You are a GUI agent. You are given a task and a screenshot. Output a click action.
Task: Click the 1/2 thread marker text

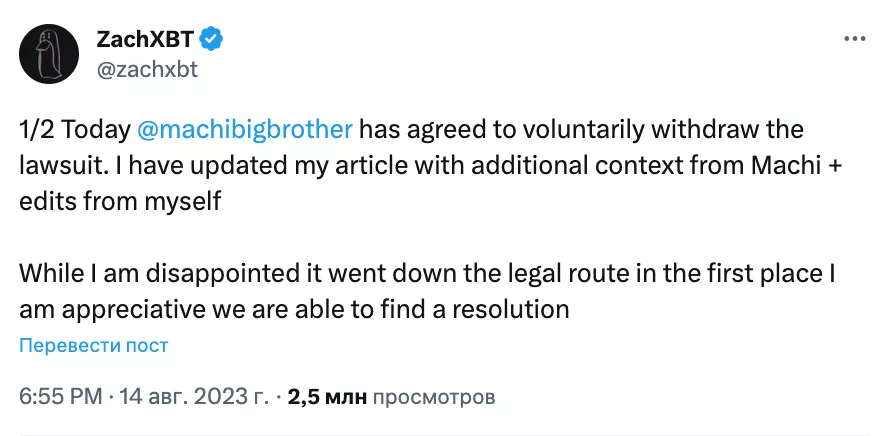pyautogui.click(x=37, y=130)
